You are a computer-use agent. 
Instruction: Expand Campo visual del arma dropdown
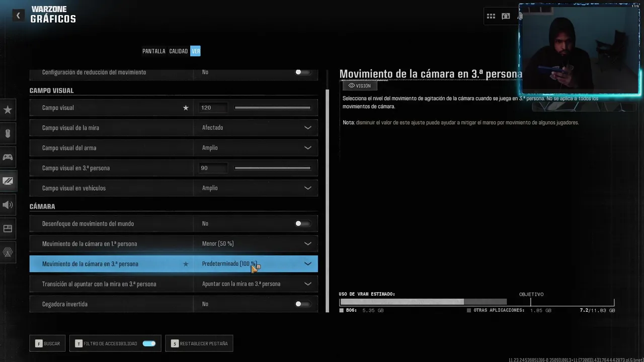tap(308, 148)
